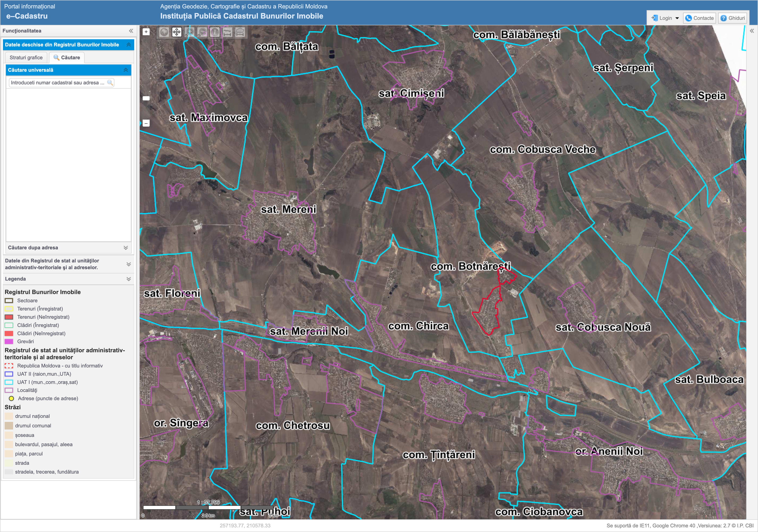Select the measure area tool
This screenshot has width=758, height=532.
[x=240, y=32]
